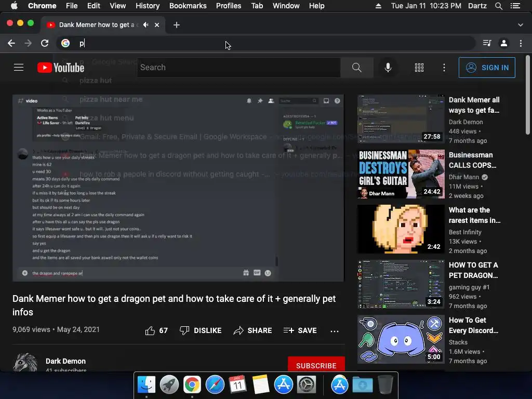This screenshot has height=399, width=532.
Task: Open Dhar Mann channel name
Action: click(x=464, y=177)
